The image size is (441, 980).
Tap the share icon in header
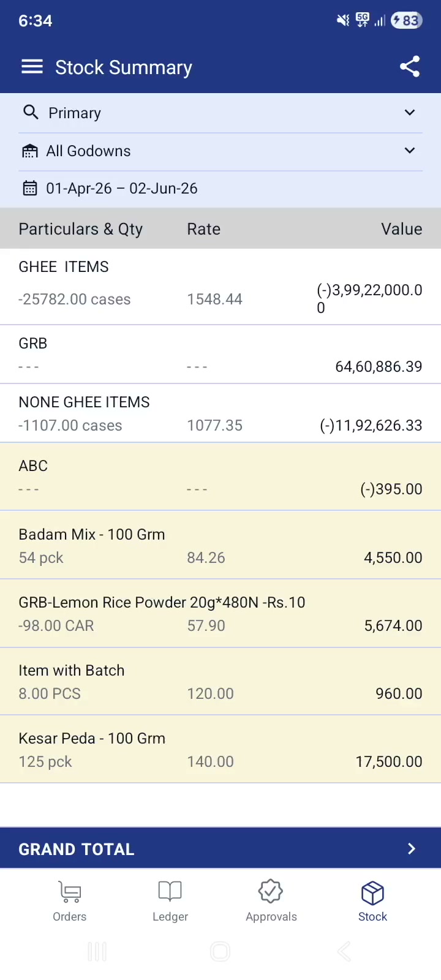pos(410,67)
